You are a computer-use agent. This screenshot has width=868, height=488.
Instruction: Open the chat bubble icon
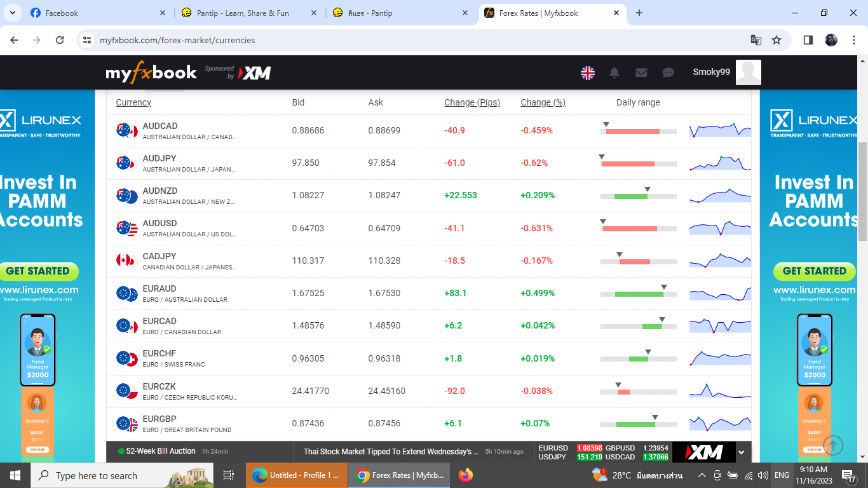click(668, 73)
